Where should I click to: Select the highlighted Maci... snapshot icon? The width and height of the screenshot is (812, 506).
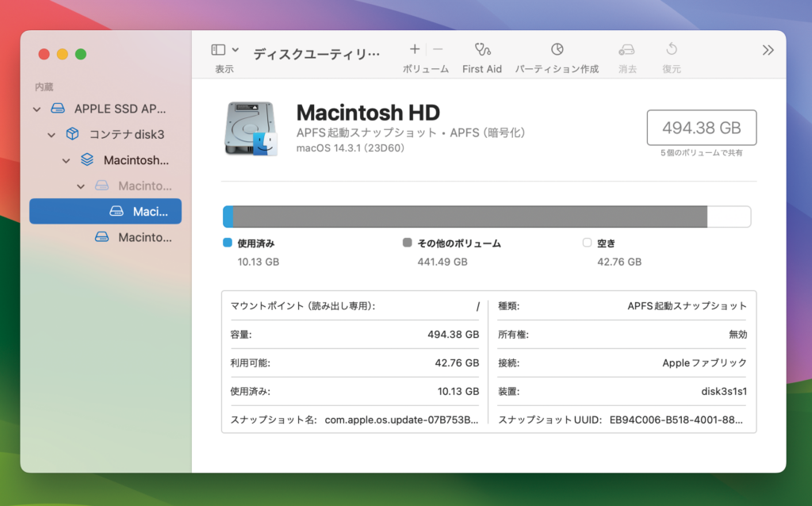click(x=117, y=211)
